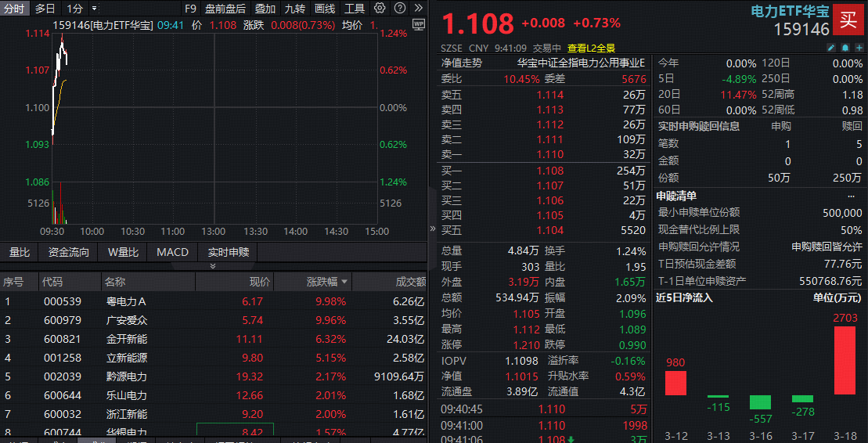This screenshot has height=443, width=868.
Task: Open chart settings gear icon
Action: tap(380, 9)
